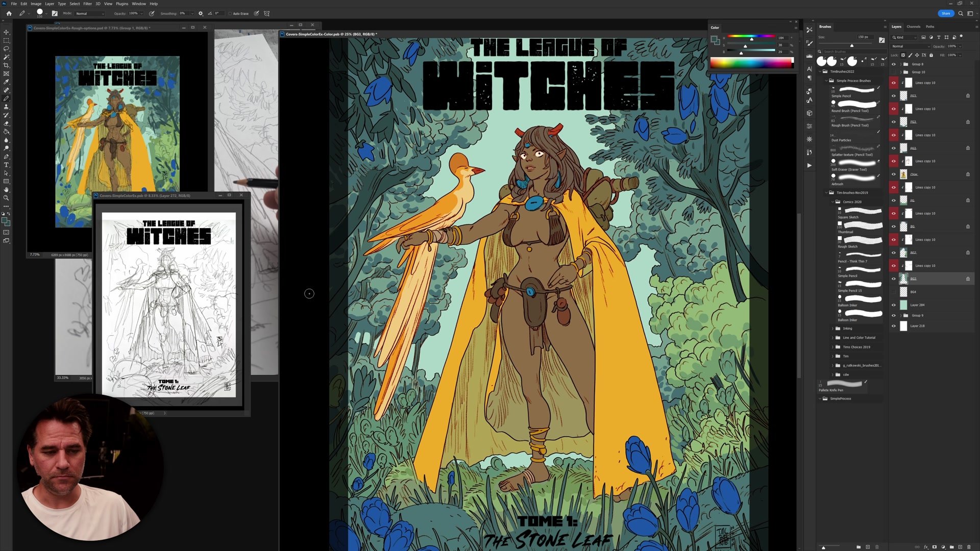Screen dimensions: 980x551
Task: Select the Zoom tool
Action: pyautogui.click(x=6, y=198)
